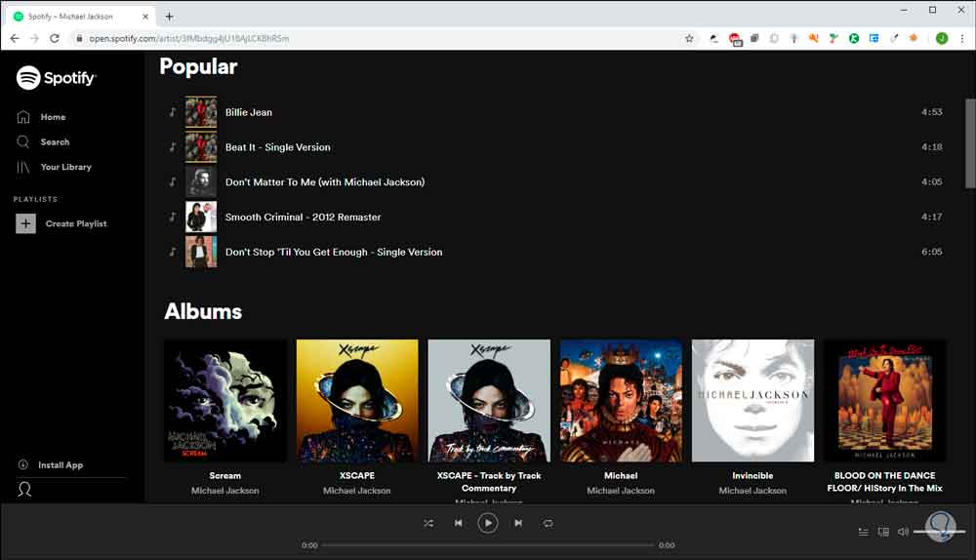Viewport: 976px width, 560px height.
Task: Click the browser back arrow
Action: click(x=15, y=39)
